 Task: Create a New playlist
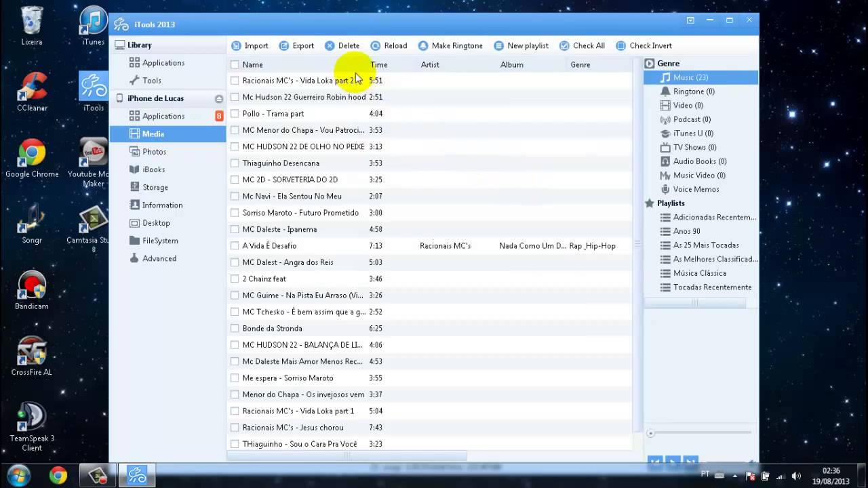click(521, 45)
